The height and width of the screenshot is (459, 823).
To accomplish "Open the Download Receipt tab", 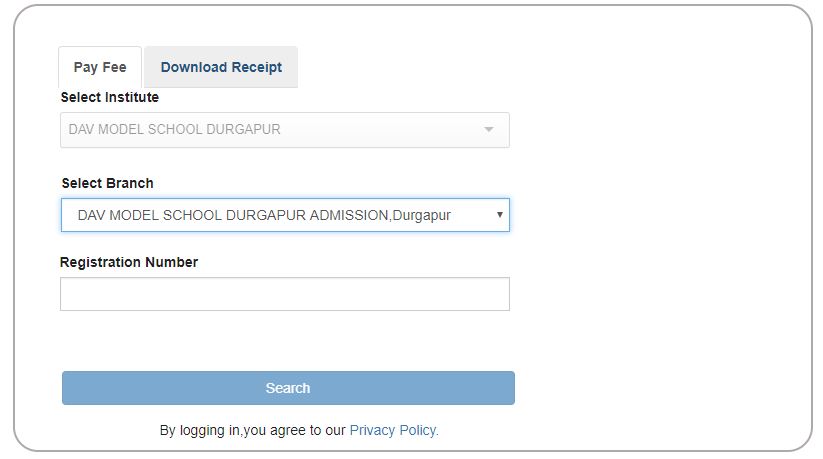I will point(221,67).
